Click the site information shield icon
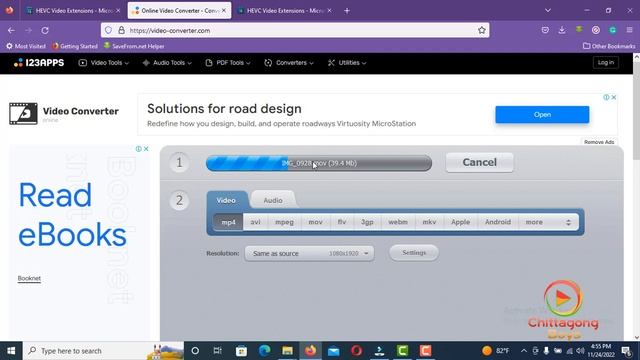Image resolution: width=640 pixels, height=360 pixels. tap(109, 30)
